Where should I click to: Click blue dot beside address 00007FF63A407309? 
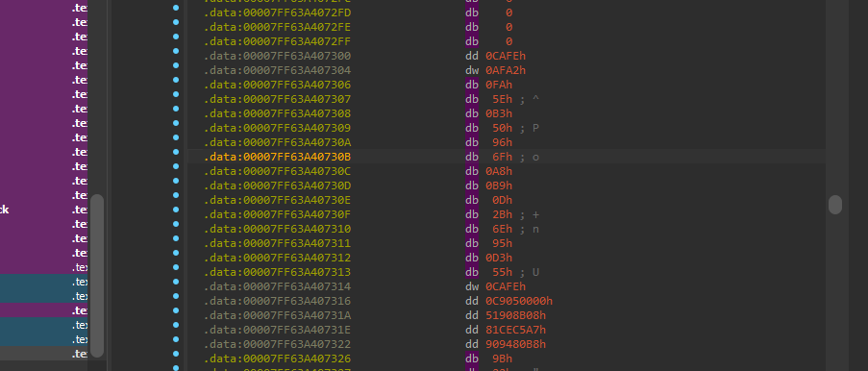point(176,123)
